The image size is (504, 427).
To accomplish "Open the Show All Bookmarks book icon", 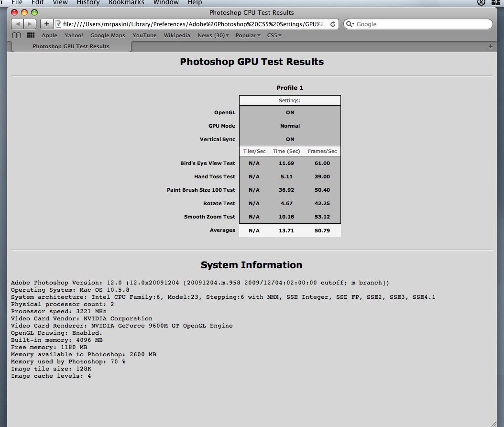I will click(17, 35).
